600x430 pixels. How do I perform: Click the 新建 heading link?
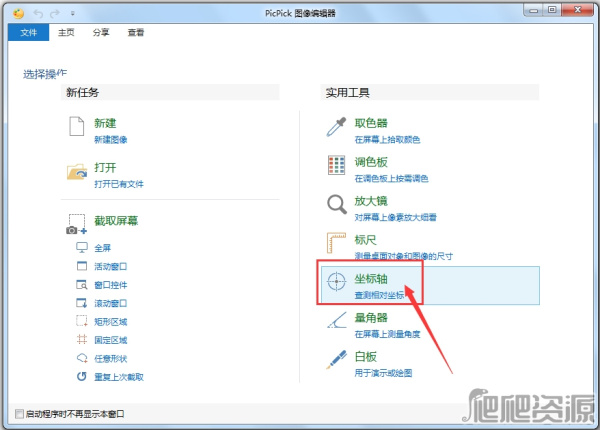pos(105,123)
